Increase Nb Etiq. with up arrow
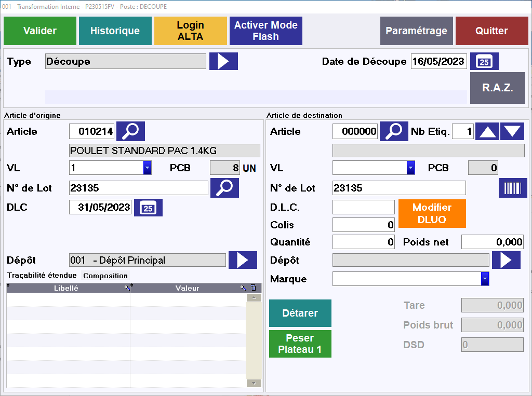This screenshot has width=532, height=396. tap(487, 132)
